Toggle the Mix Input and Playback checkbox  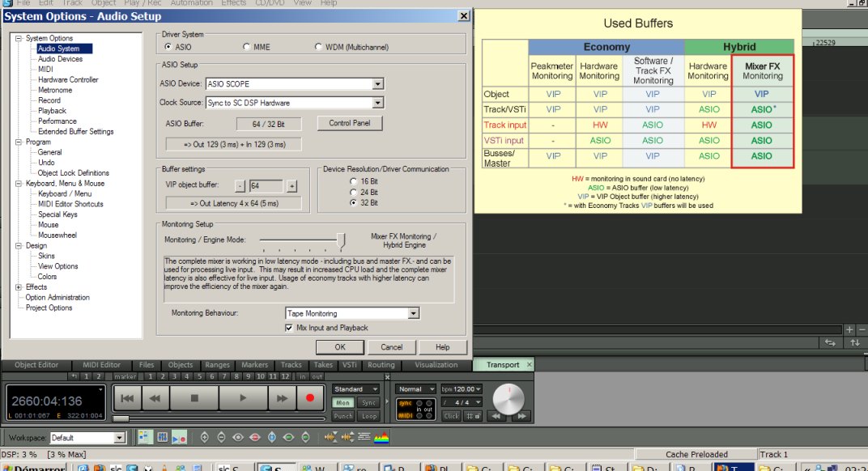[289, 328]
